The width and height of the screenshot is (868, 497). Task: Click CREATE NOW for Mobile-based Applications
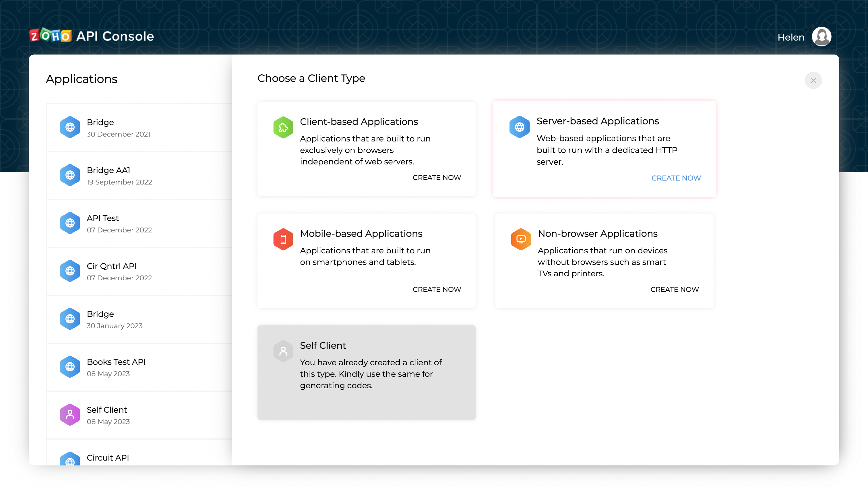click(437, 290)
